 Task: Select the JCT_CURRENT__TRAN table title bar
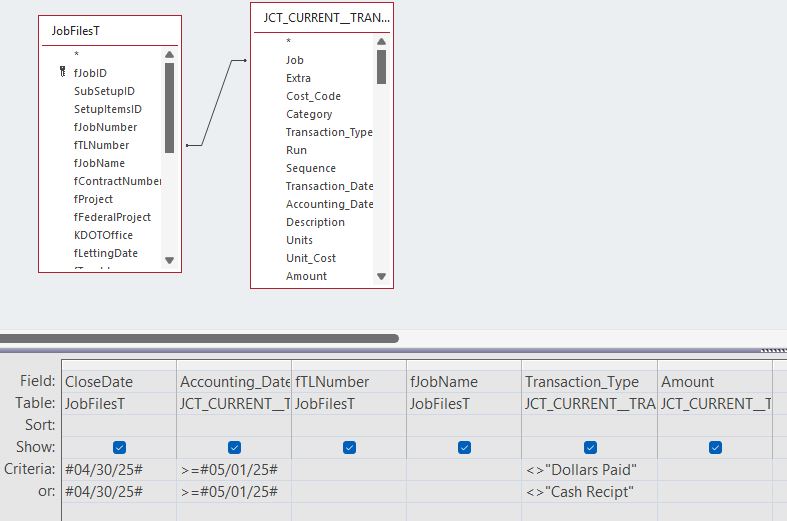(x=321, y=18)
